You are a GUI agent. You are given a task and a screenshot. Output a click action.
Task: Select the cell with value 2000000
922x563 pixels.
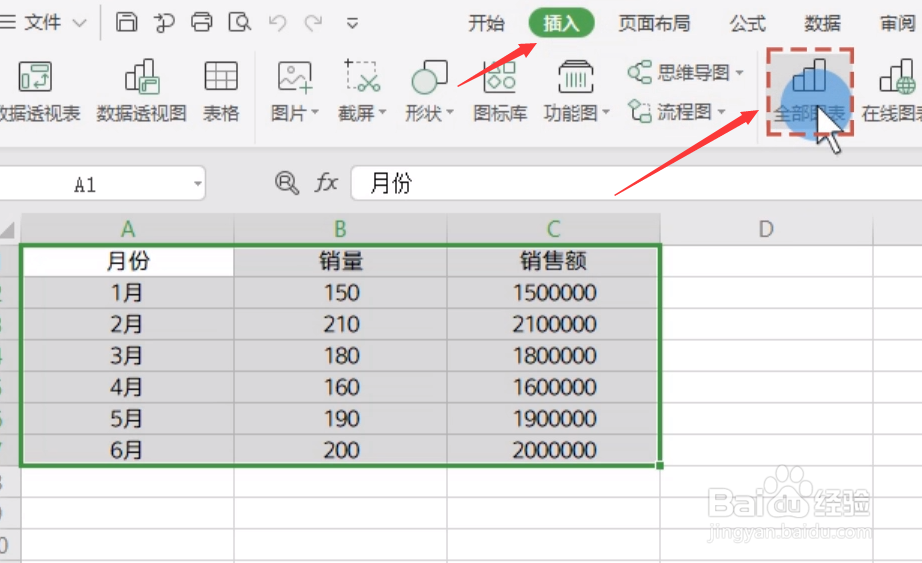(x=553, y=450)
